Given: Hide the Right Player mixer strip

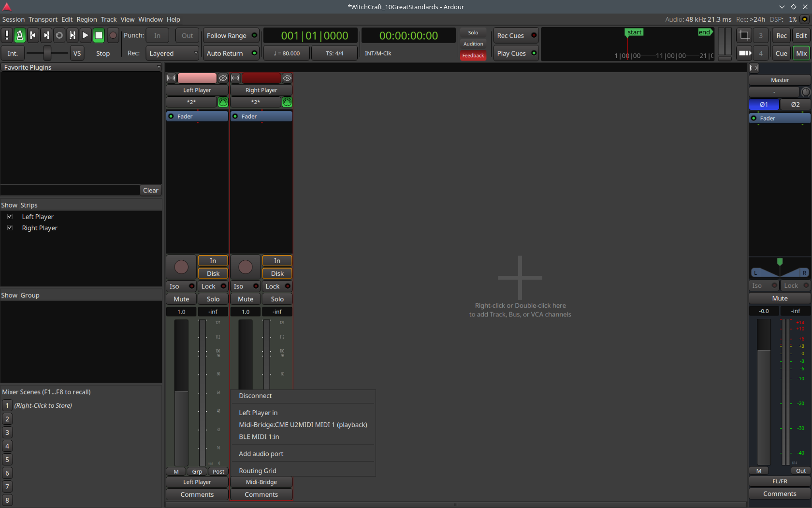Looking at the screenshot, I should (x=287, y=78).
